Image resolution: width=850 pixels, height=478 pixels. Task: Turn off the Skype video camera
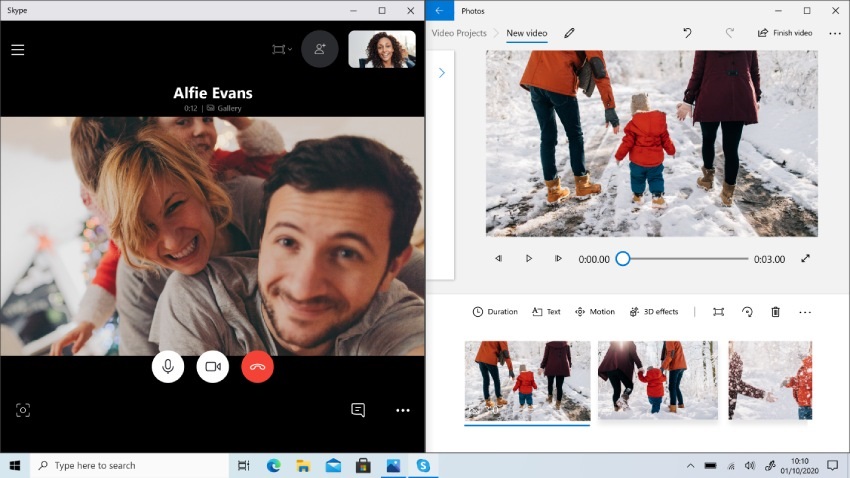(212, 367)
